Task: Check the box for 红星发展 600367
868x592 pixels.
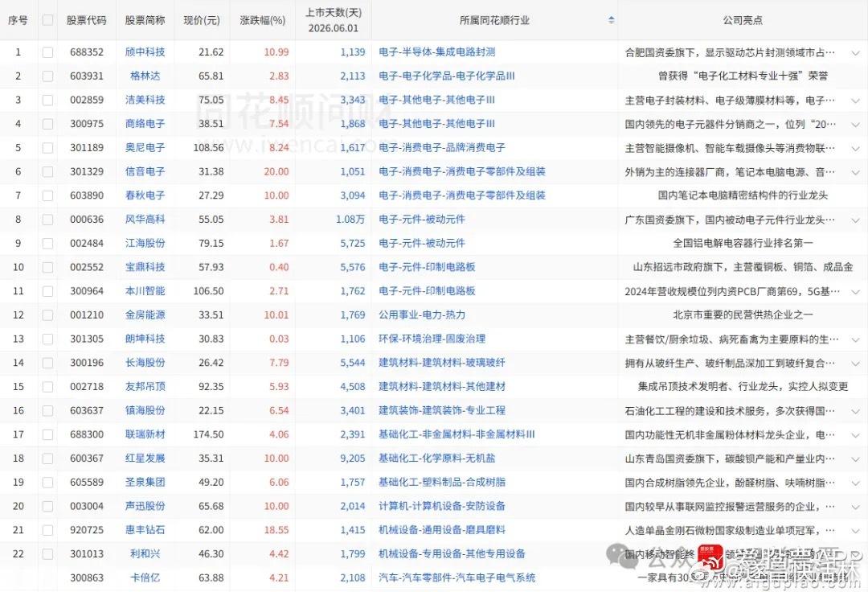Action: [47, 458]
